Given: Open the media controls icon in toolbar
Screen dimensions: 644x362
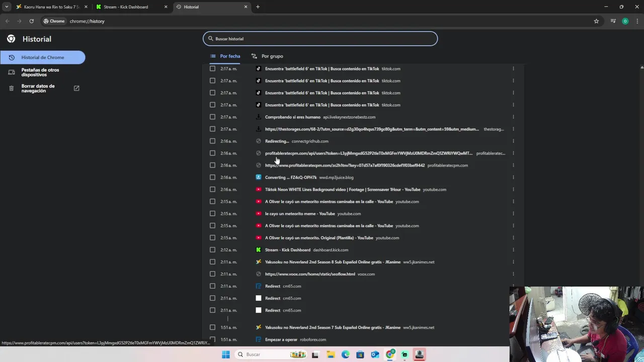Looking at the screenshot, I should click(x=613, y=21).
